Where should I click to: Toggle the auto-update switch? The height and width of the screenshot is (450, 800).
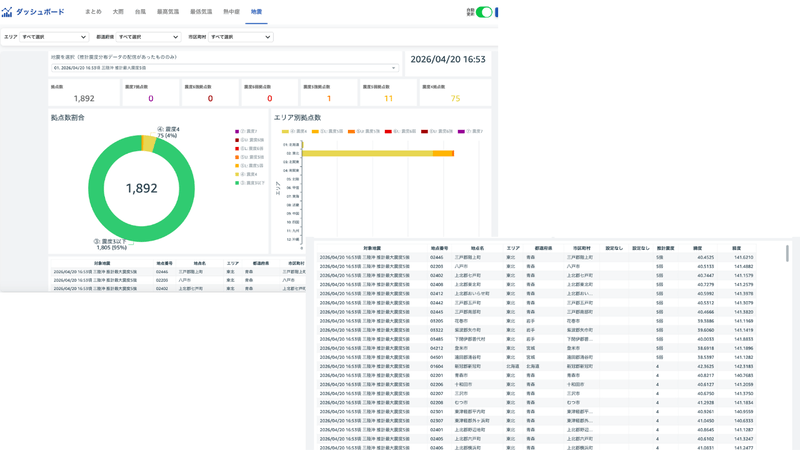coord(484,12)
